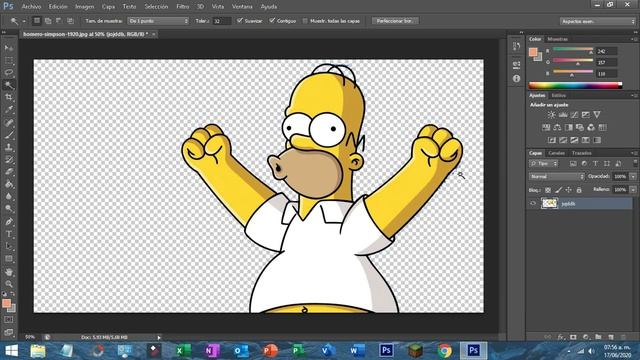Image resolution: width=640 pixels, height=360 pixels.
Task: Switch to the Trazados tab
Action: coord(582,153)
